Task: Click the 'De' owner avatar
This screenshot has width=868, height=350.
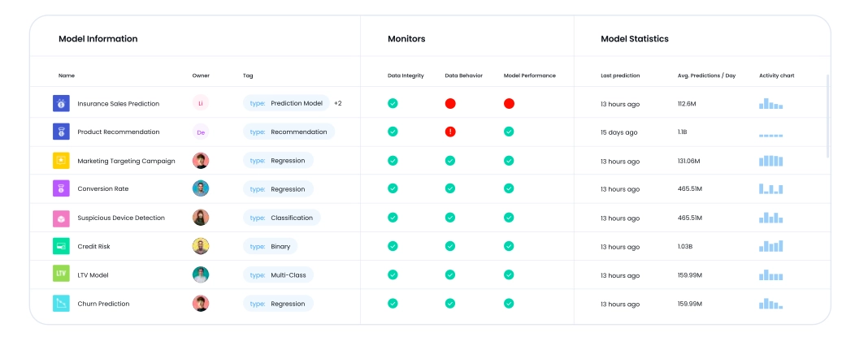Action: pos(201,132)
